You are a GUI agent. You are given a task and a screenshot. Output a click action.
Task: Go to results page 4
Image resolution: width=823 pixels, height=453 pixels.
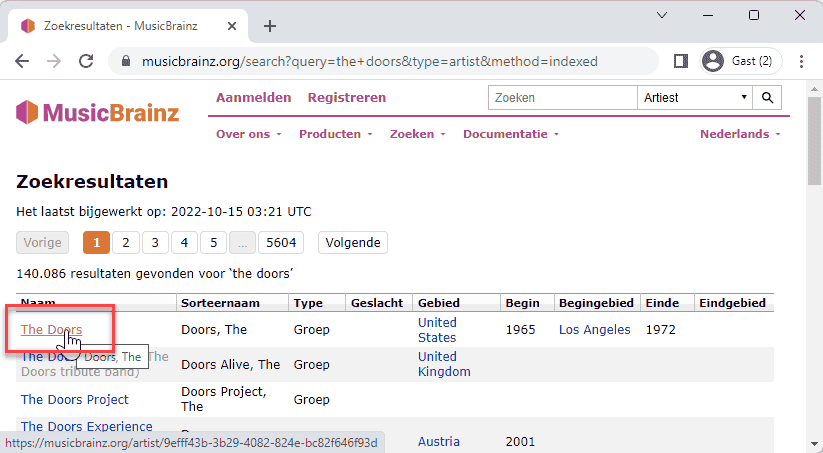[184, 243]
